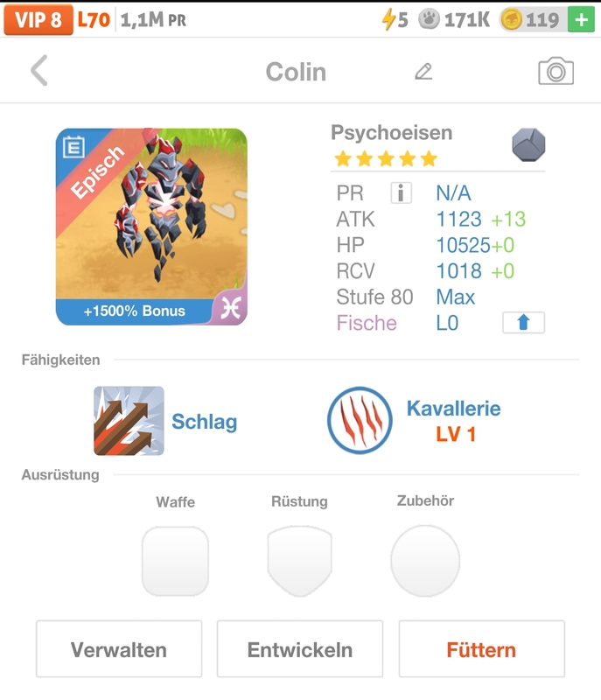Select the empty Zubehör slot

[x=425, y=561]
